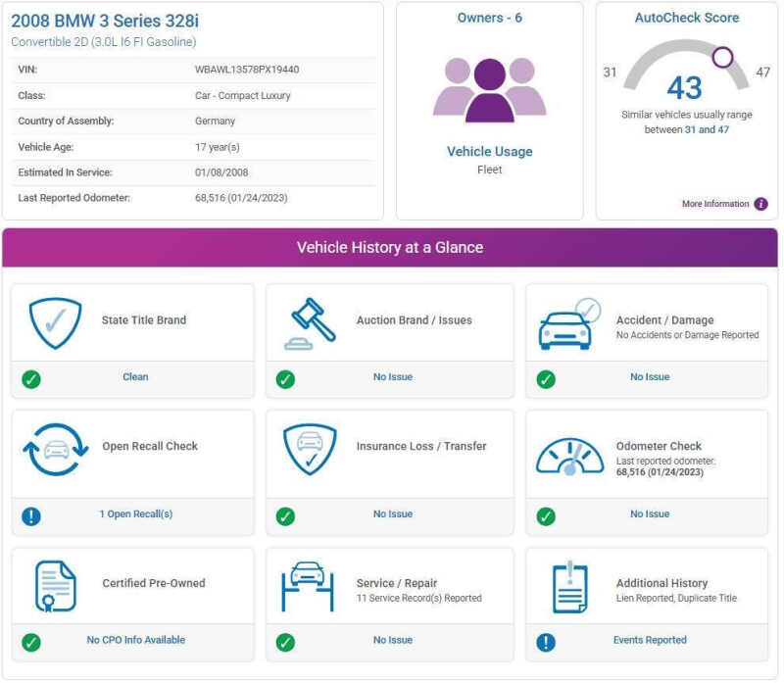Click the Additional History document icon
784x683 pixels.
[x=569, y=588]
